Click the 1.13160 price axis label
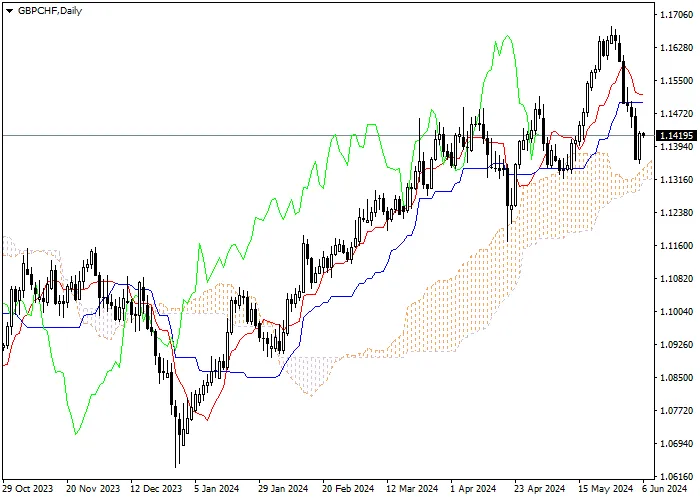Screen dimensions: 700x500 676,179
